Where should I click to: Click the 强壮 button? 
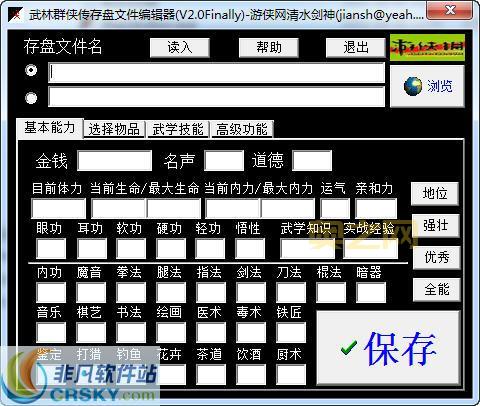pyautogui.click(x=436, y=226)
